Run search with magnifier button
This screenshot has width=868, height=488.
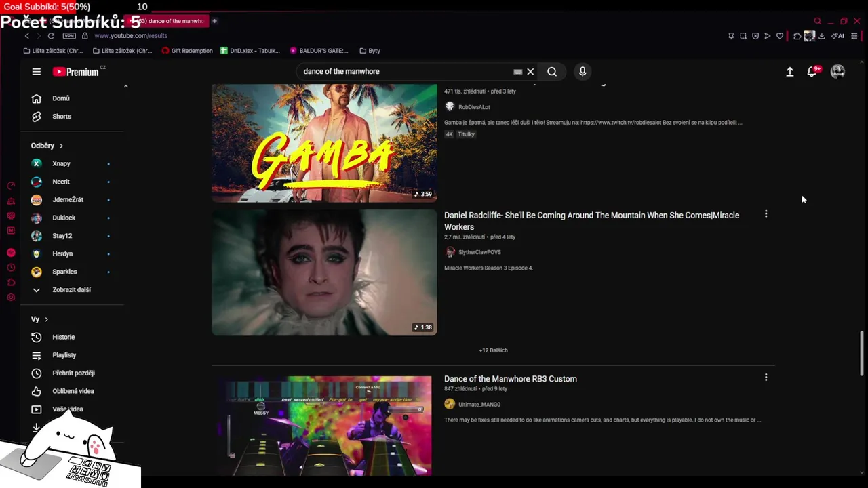pyautogui.click(x=552, y=72)
